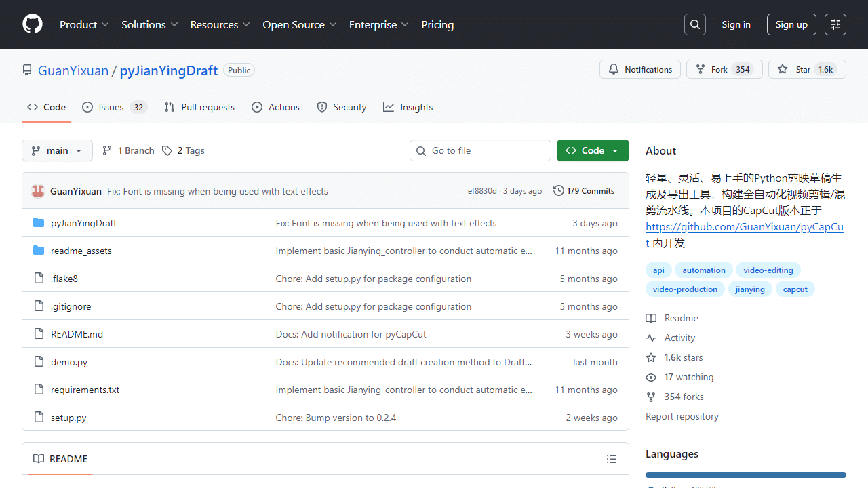Switch to the Issues tab
The image size is (868, 488).
pyautogui.click(x=115, y=107)
